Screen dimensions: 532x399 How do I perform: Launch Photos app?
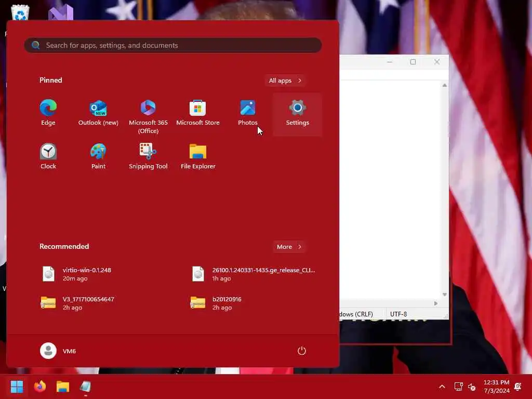coord(248,113)
